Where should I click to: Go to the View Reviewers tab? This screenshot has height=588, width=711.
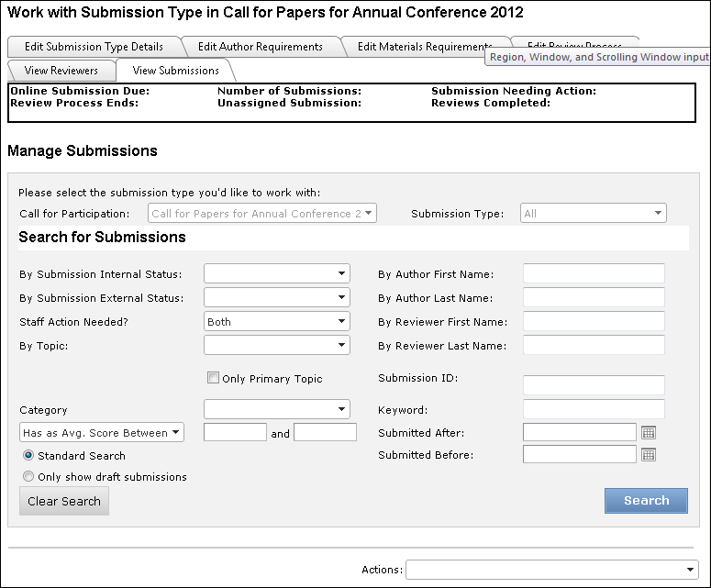(x=61, y=71)
